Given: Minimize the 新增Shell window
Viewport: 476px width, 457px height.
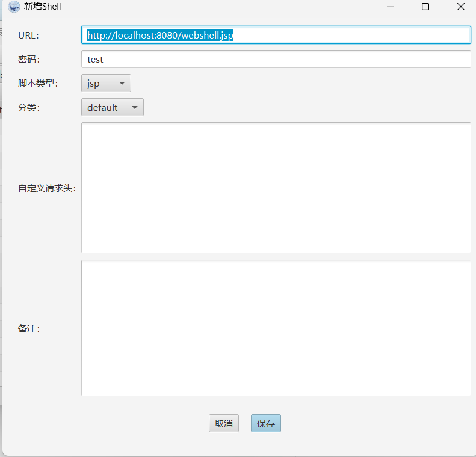Looking at the screenshot, I should [391, 7].
